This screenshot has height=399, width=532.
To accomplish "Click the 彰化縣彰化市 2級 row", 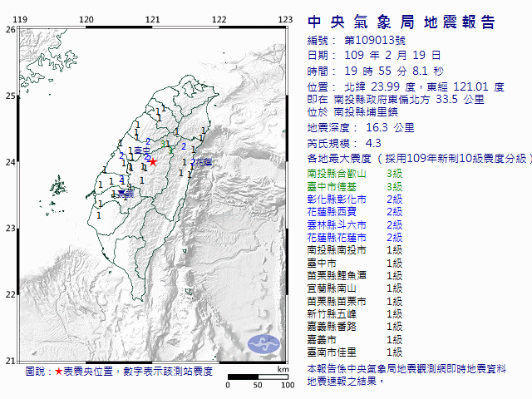I will (x=355, y=199).
